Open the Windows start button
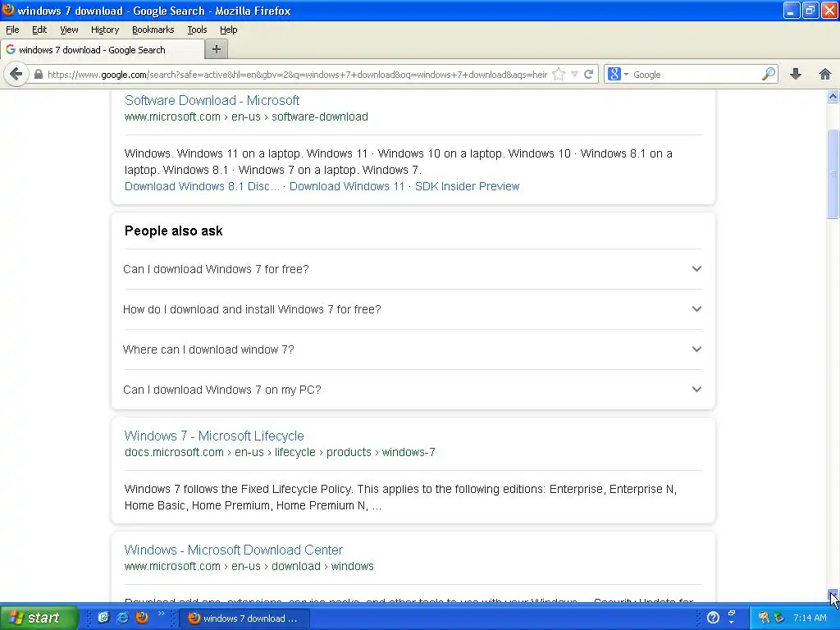Image resolution: width=840 pixels, height=630 pixels. 38,618
